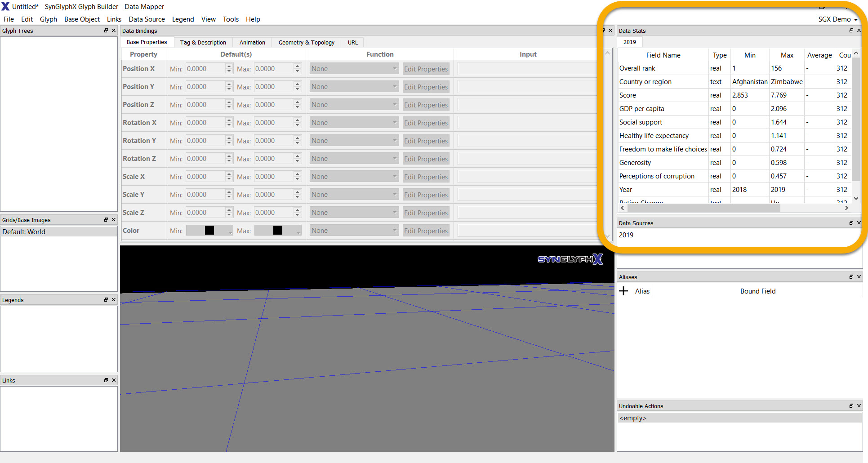This screenshot has height=463, width=868.
Task: Close the Undoable Actions panel
Action: point(859,406)
